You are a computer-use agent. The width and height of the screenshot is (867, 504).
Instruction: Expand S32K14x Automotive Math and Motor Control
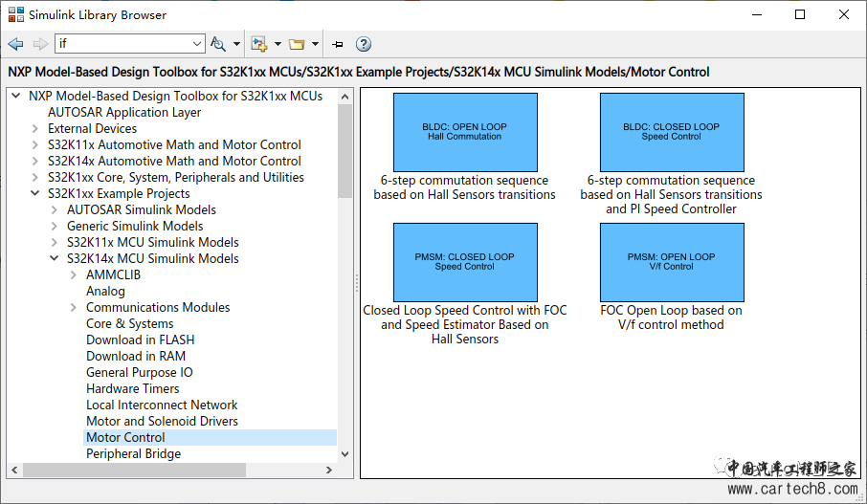tap(35, 161)
